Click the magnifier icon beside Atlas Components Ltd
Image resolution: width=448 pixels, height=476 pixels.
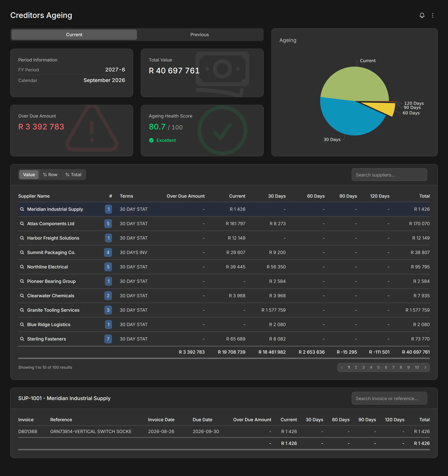tap(22, 223)
